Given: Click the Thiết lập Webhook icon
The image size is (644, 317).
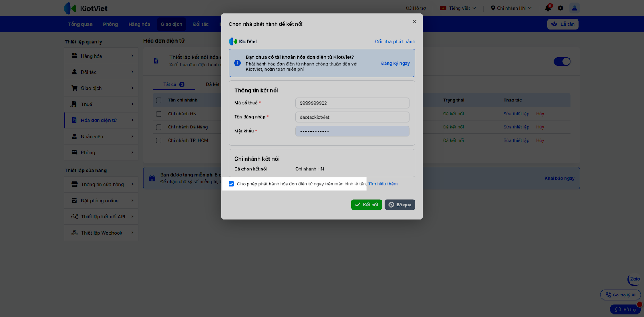Looking at the screenshot, I should tap(74, 233).
